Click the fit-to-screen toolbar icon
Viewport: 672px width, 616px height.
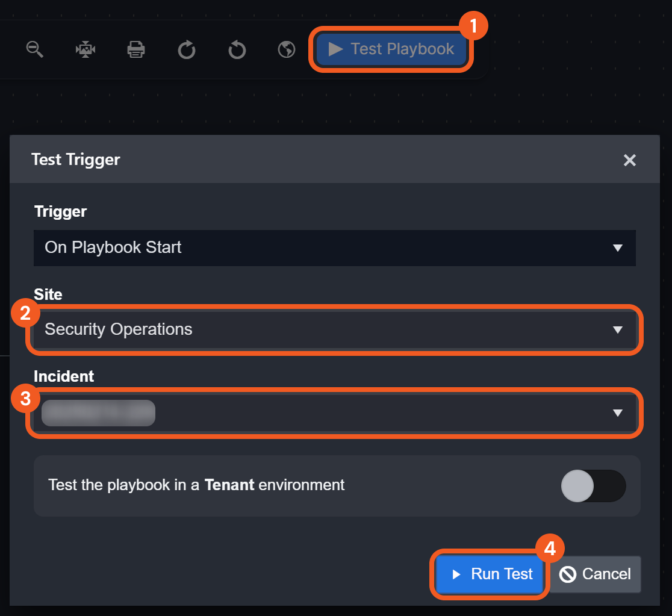click(86, 49)
